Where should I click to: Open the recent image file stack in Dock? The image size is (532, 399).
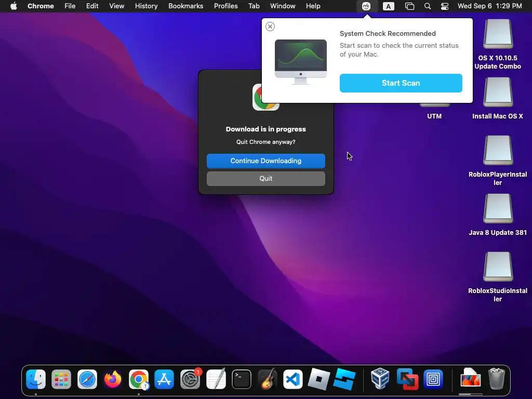pos(470,378)
